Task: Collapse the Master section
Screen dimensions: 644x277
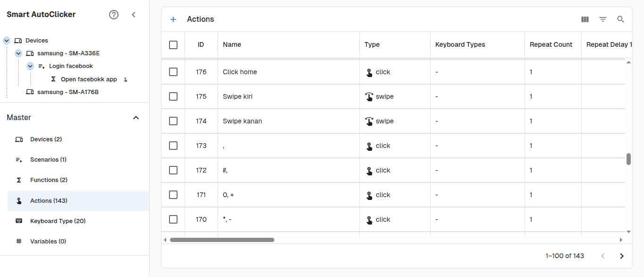Action: pyautogui.click(x=136, y=118)
